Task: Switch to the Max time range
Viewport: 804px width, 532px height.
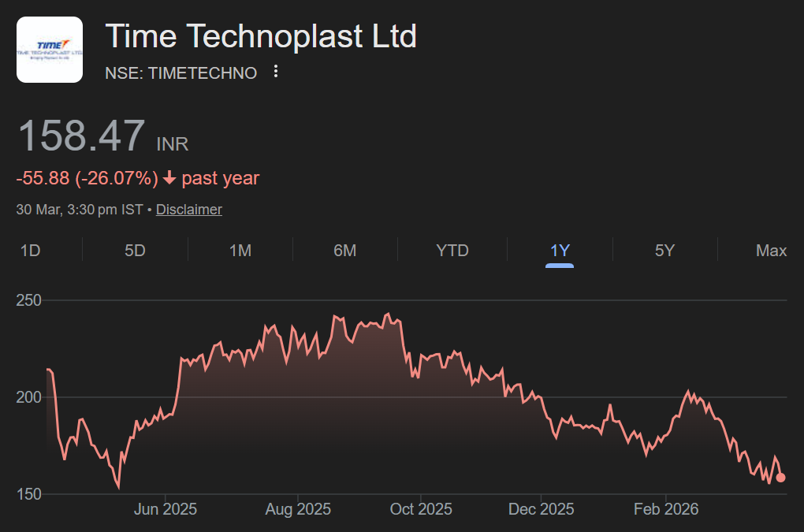Action: pos(771,250)
